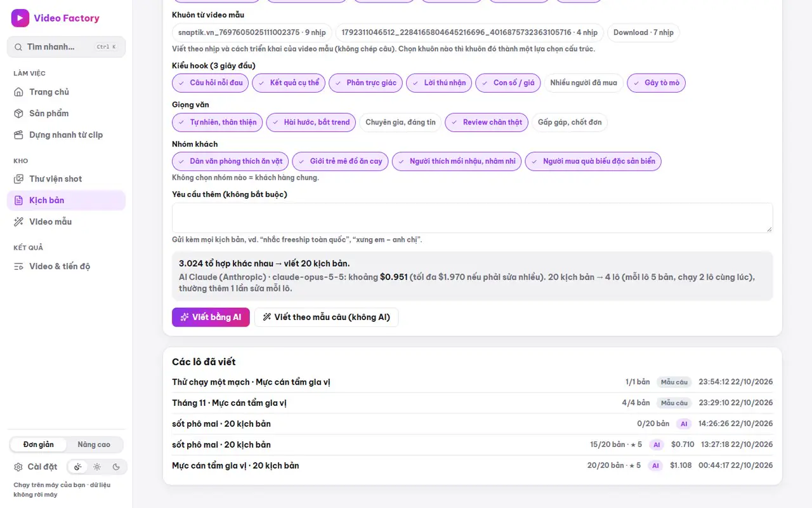Toggle Dân văn phòng thích ăn vặt chip
This screenshot has height=508, width=812.
[x=230, y=161]
